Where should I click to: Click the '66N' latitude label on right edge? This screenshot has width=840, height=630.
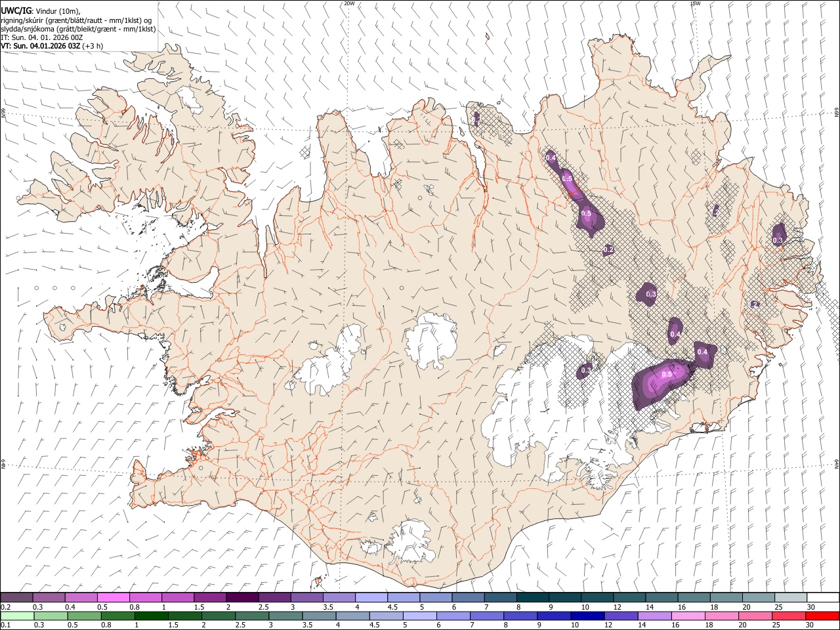(x=837, y=114)
